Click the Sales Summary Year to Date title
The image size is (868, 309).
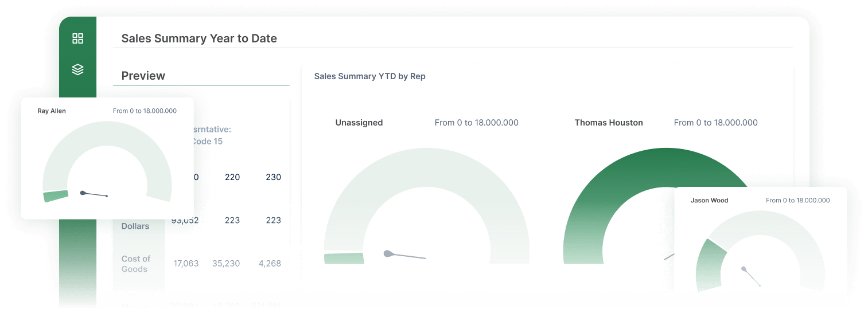click(x=199, y=38)
